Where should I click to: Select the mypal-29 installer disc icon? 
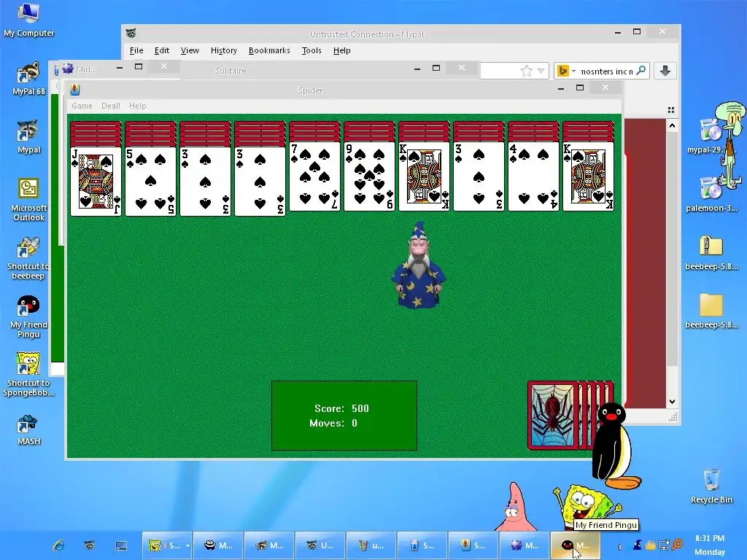tap(711, 136)
